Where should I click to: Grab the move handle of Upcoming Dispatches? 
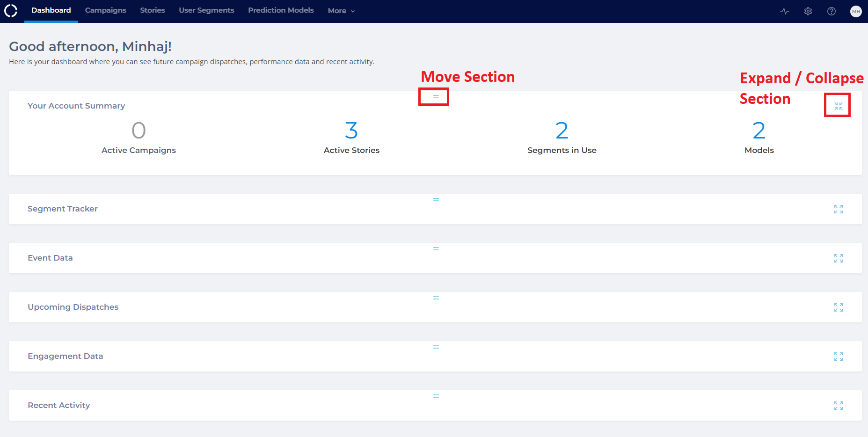point(436,298)
